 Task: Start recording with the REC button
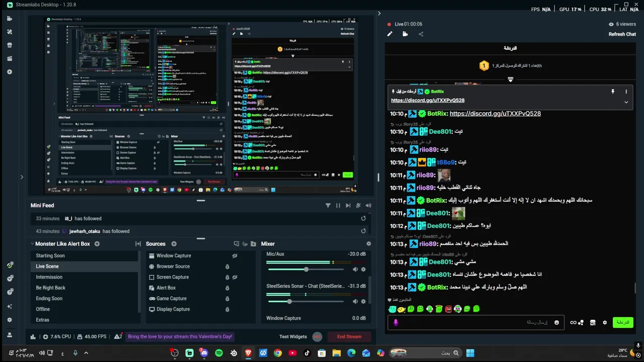click(x=317, y=336)
